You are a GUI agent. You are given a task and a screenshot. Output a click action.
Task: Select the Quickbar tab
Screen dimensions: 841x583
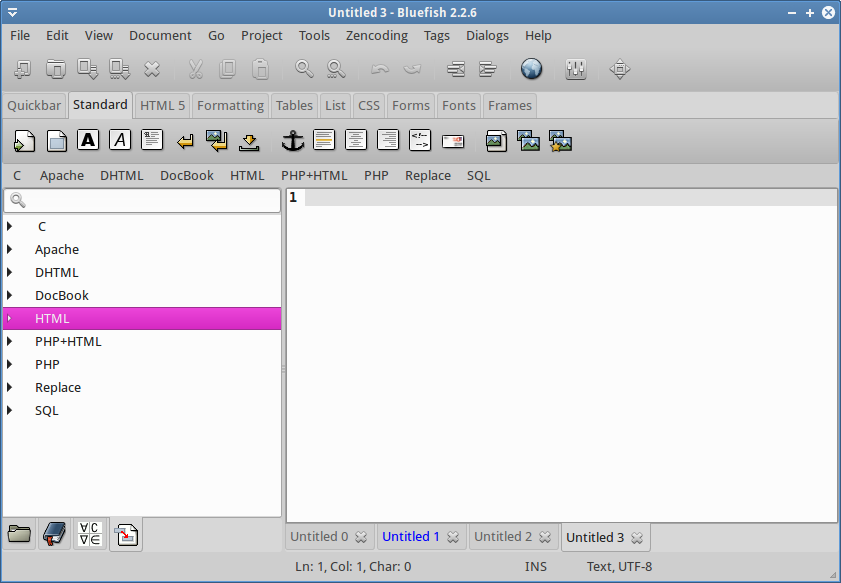pyautogui.click(x=34, y=106)
